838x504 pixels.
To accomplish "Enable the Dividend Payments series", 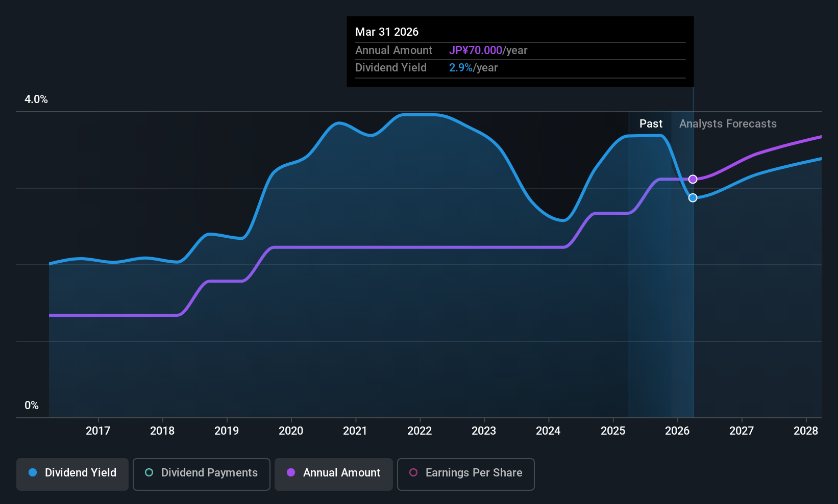I will point(201,473).
